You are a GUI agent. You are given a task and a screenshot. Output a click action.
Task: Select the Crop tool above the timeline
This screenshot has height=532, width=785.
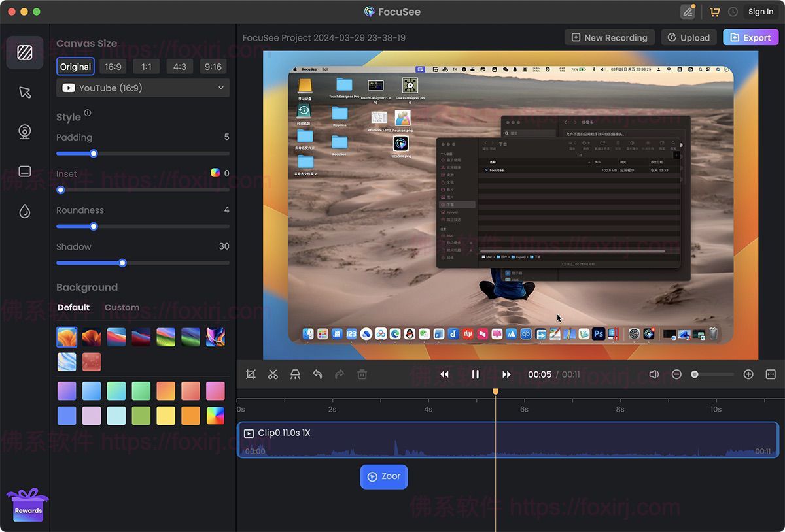[251, 374]
